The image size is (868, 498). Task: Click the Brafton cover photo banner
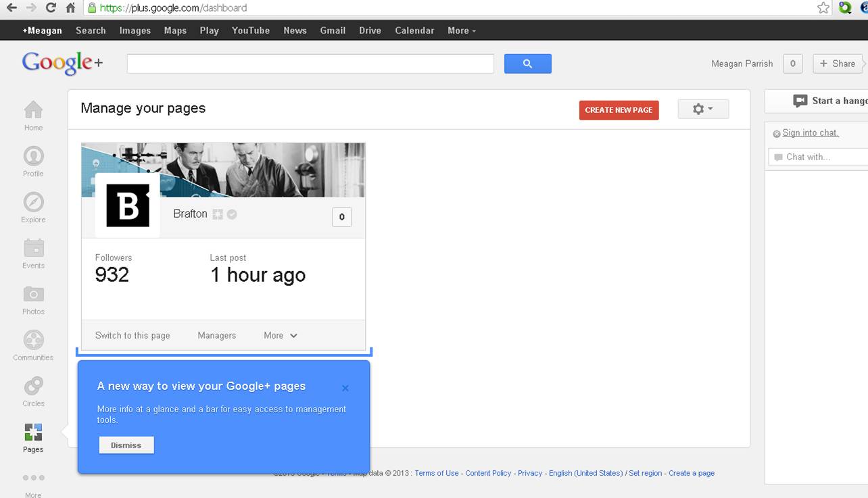coord(223,170)
